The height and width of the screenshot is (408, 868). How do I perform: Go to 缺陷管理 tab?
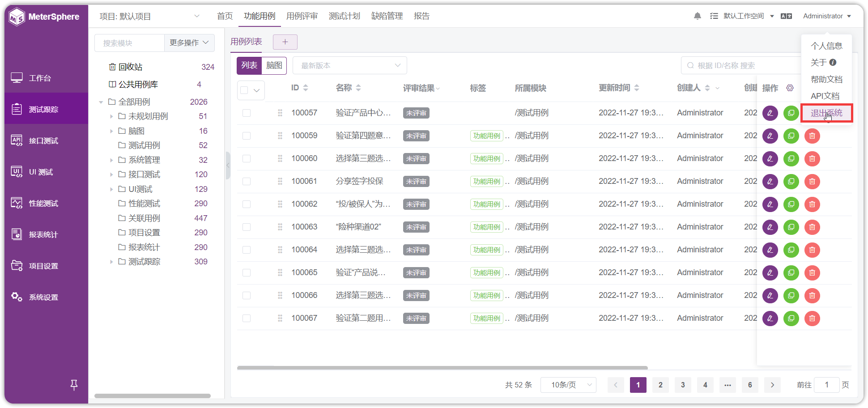(x=387, y=16)
